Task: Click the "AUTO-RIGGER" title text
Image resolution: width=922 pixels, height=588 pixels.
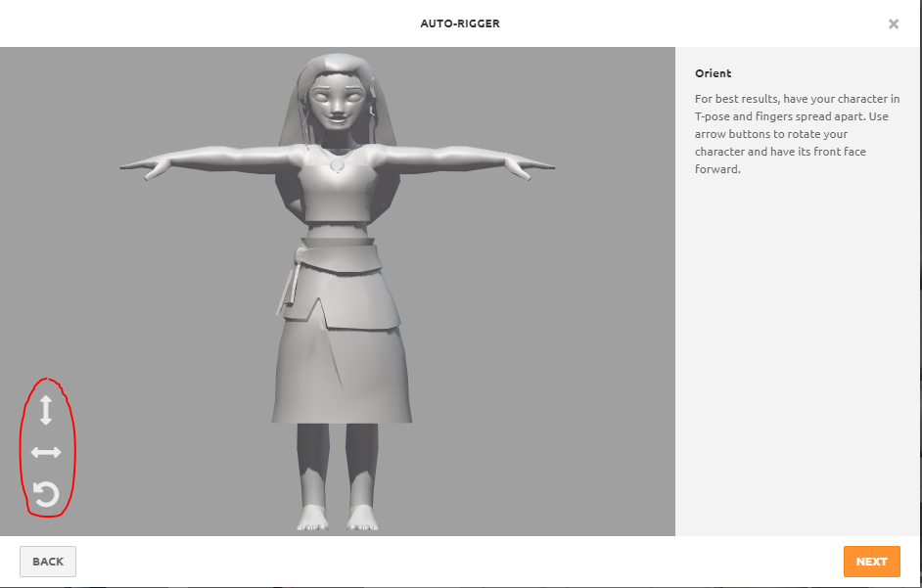Action: (x=460, y=23)
